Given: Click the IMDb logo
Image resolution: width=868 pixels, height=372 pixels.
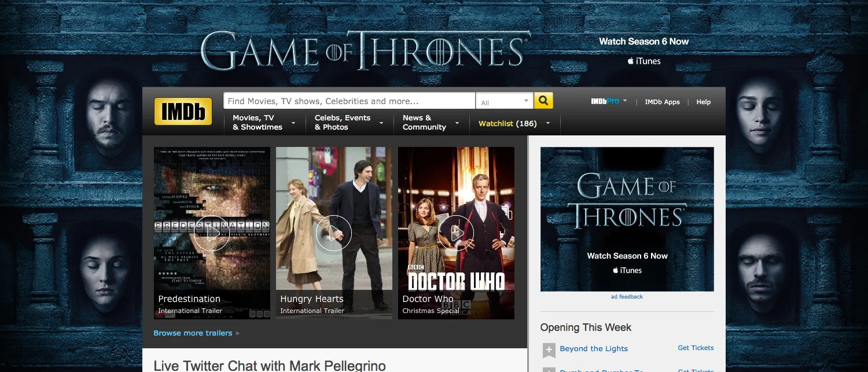Looking at the screenshot, I should pyautogui.click(x=183, y=111).
